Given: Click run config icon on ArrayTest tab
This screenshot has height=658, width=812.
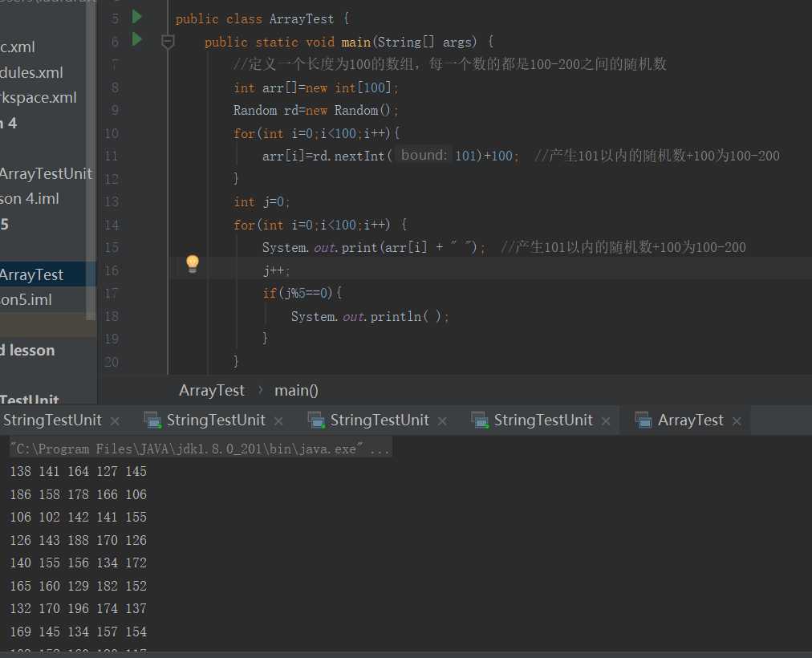Looking at the screenshot, I should point(644,420).
